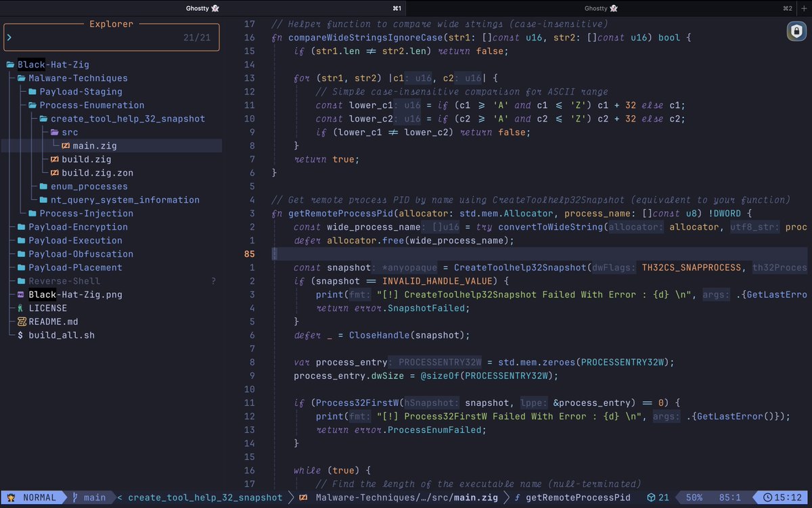Open the first Ghostty tab
The width and height of the screenshot is (812, 508).
click(203, 8)
